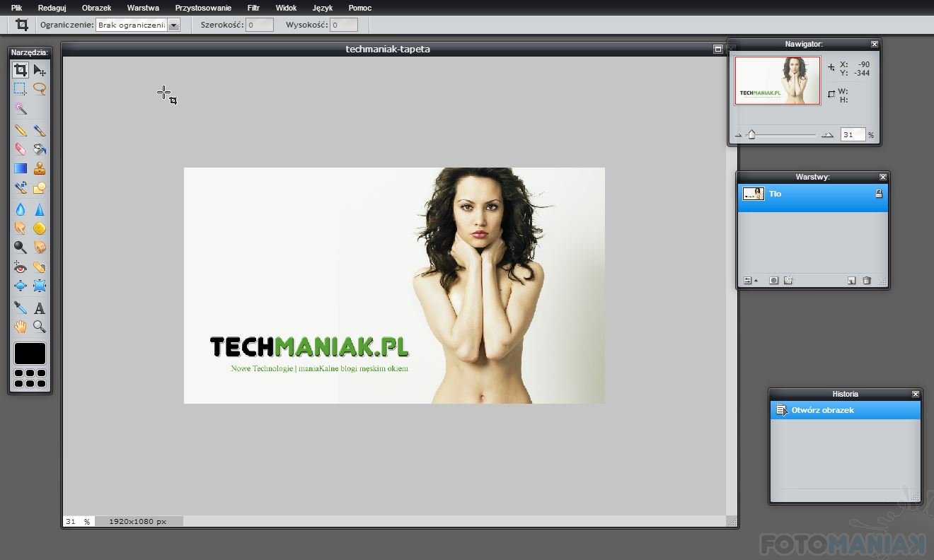934x560 pixels.
Task: Pick the Pencil tool
Action: (x=21, y=130)
